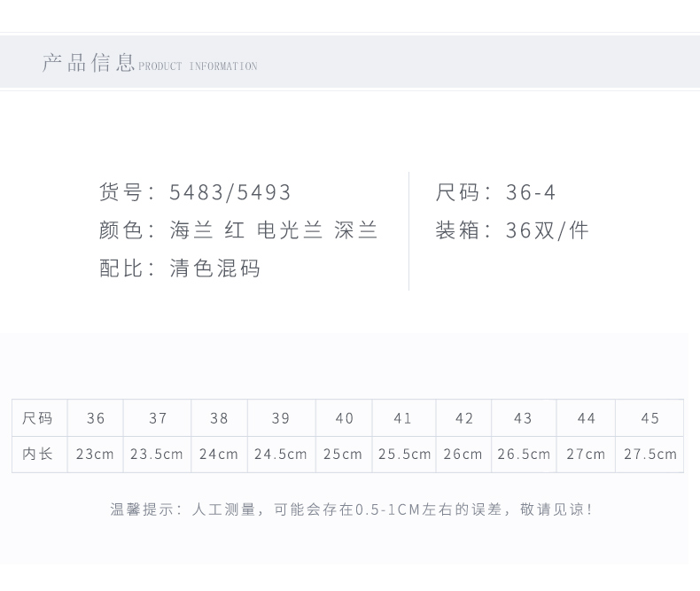This screenshot has width=700, height=591.
Task: Click the 26.5cm inner length cell
Action: (524, 454)
